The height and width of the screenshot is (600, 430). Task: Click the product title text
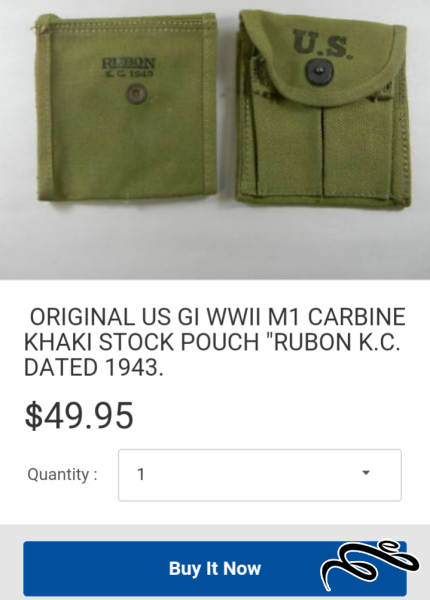[215, 342]
